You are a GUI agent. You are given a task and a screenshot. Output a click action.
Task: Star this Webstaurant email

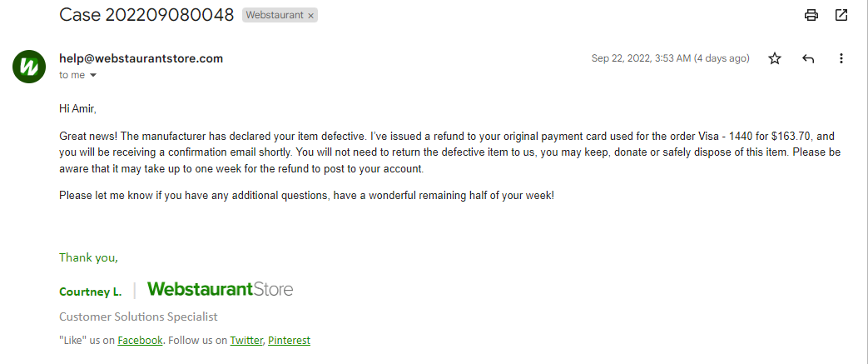click(x=775, y=58)
